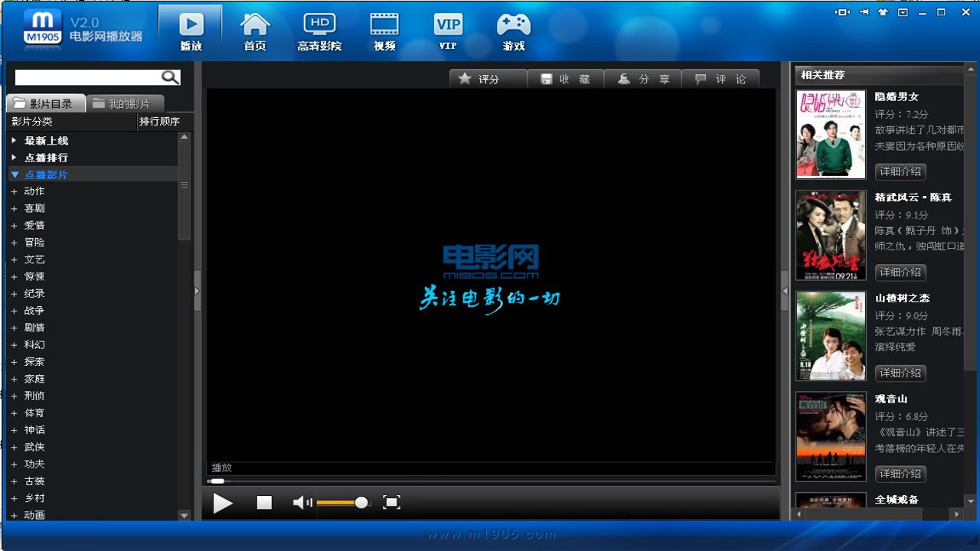This screenshot has width=980, height=551.
Task: Expand the 最新上线 tree node
Action: [14, 141]
